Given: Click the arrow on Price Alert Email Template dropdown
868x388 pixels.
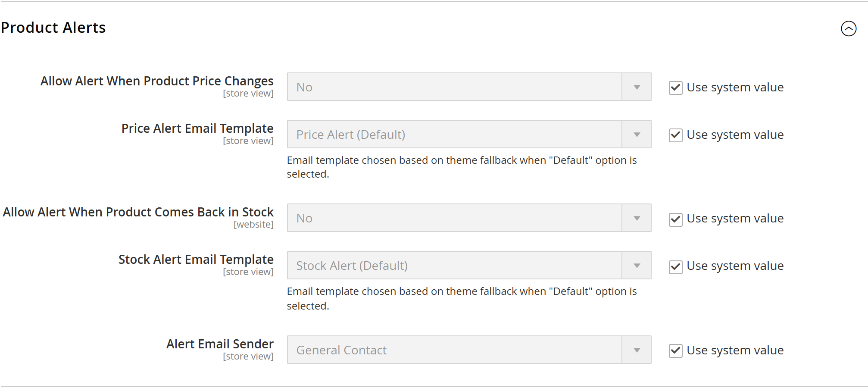Looking at the screenshot, I should [637, 135].
